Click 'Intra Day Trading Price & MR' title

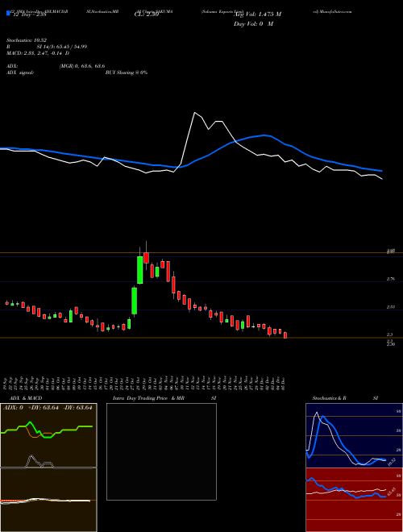[149, 398]
